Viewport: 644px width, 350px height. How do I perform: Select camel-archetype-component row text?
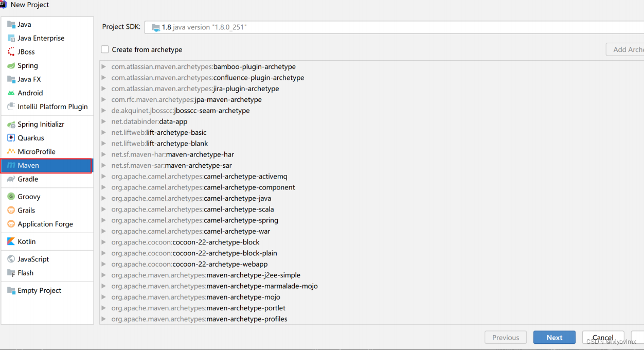coord(203,187)
